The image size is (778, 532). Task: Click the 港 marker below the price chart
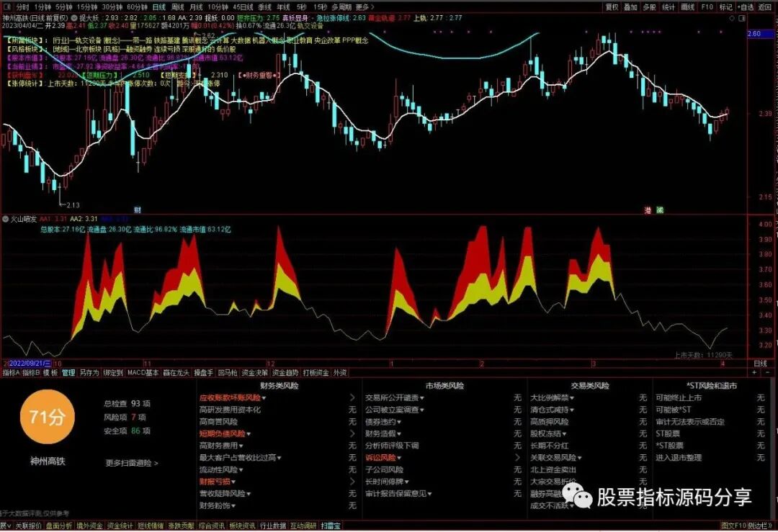coord(648,210)
